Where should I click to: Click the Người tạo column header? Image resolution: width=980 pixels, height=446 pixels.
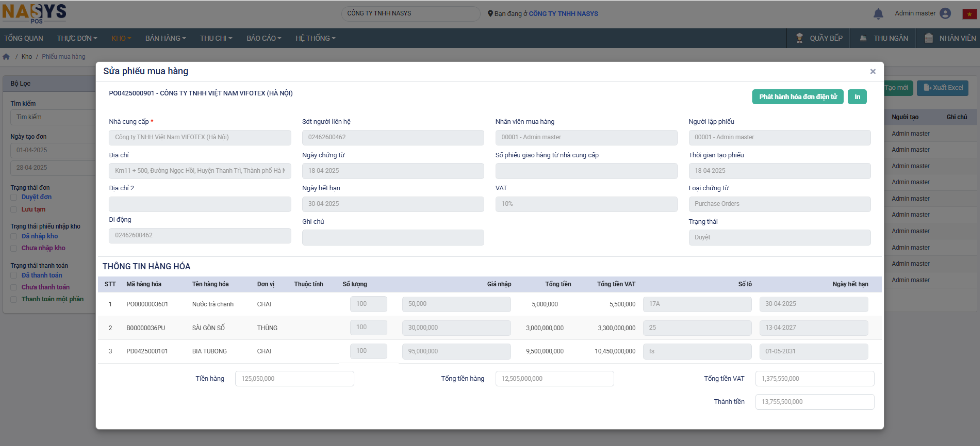(905, 117)
